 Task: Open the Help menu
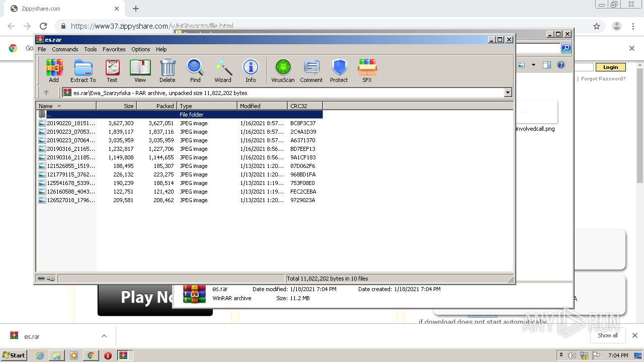[161, 49]
